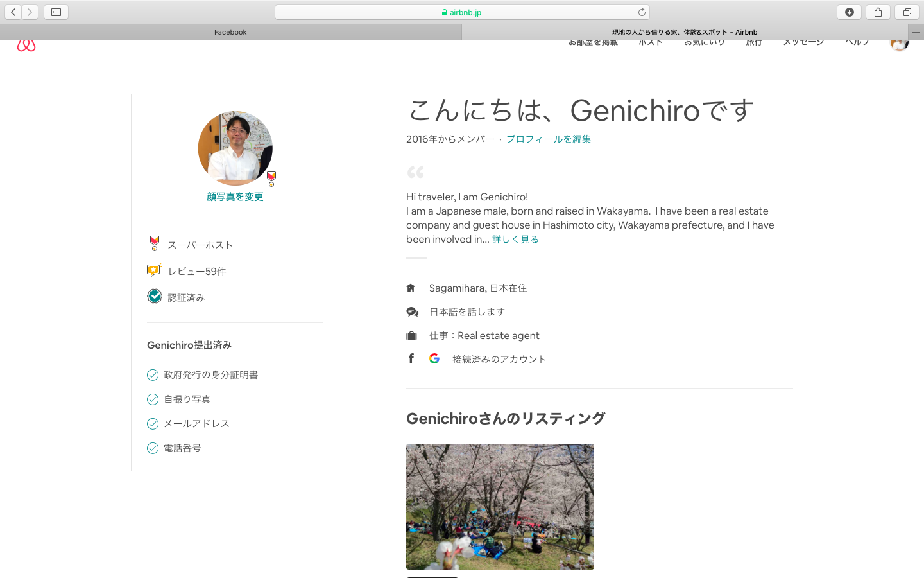924x578 pixels.
Task: Open the cherry blossom listing thumbnail
Action: pyautogui.click(x=500, y=506)
